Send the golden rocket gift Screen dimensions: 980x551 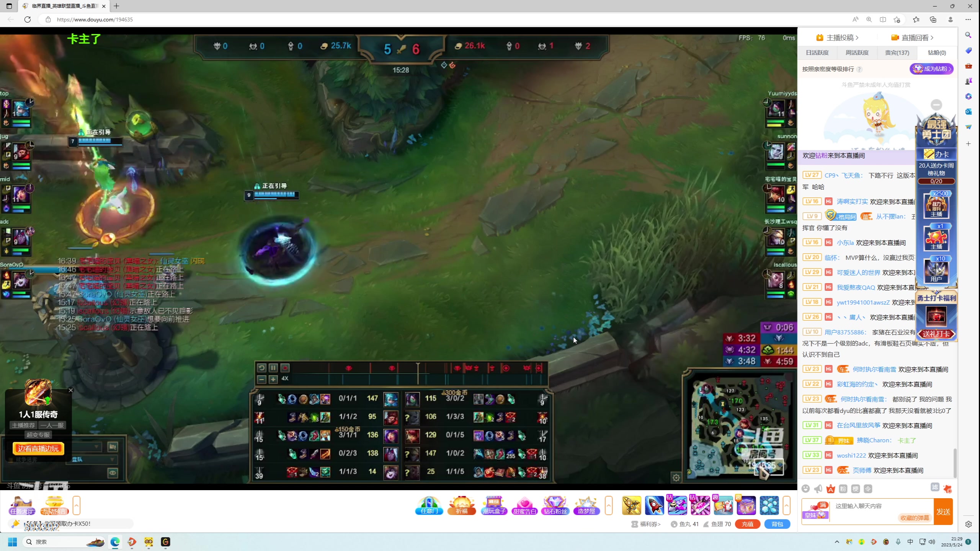[x=631, y=505]
